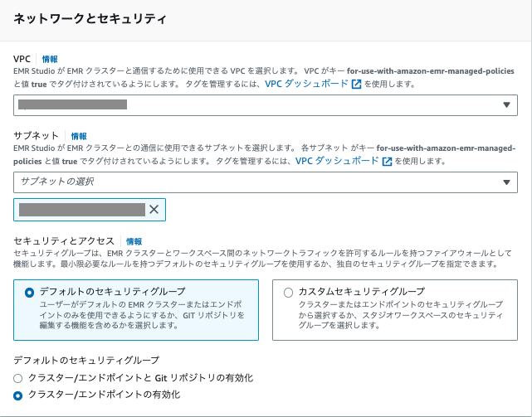
Task: Click 情報 link next to サブネット
Action: click(x=79, y=136)
